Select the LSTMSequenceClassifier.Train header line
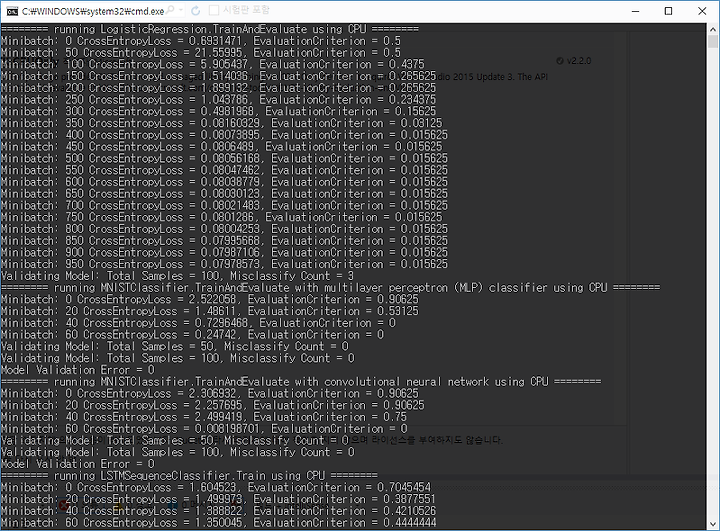The width and height of the screenshot is (720, 531). pos(189,476)
